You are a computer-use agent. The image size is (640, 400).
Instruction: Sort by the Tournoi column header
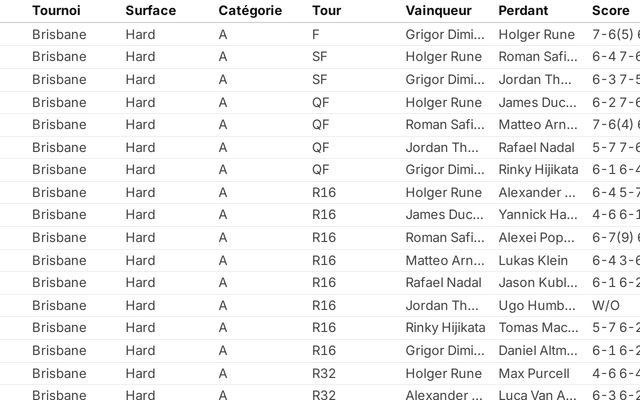(x=57, y=11)
